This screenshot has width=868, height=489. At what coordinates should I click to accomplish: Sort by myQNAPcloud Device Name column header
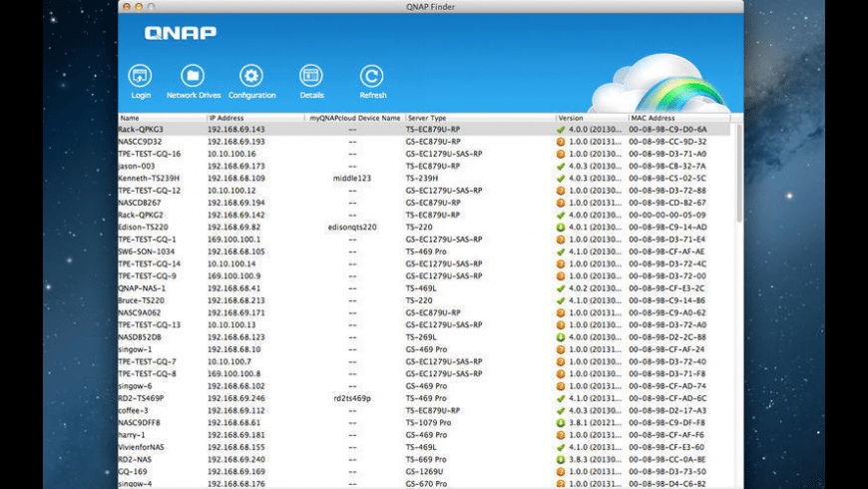coord(355,118)
